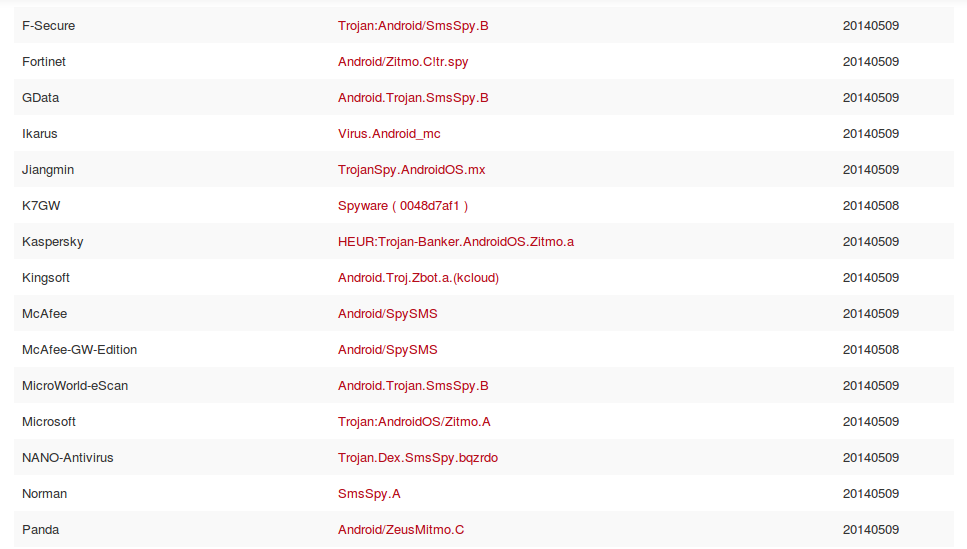Click the Virus.Android_mc Ikarus result
Image resolution: width=967 pixels, height=549 pixels.
pyautogui.click(x=389, y=133)
